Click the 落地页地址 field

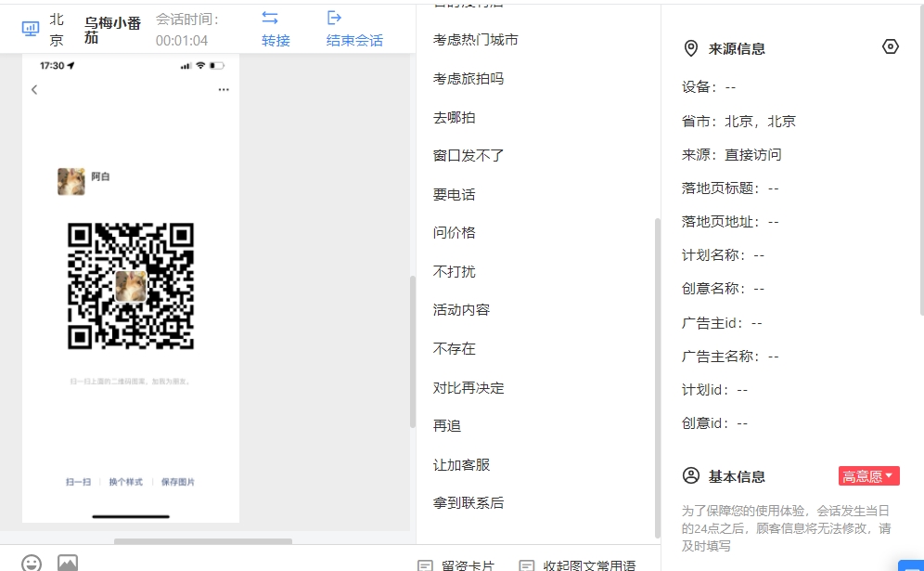tap(731, 223)
